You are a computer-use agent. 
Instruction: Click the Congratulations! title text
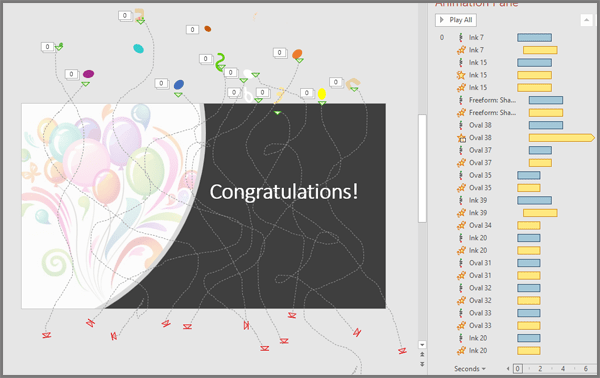284,192
